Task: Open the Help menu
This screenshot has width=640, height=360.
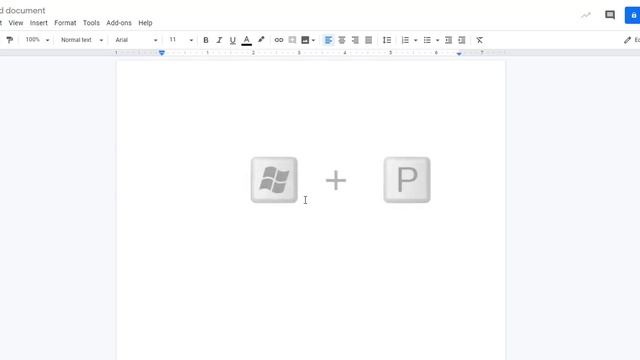Action: tap(145, 23)
